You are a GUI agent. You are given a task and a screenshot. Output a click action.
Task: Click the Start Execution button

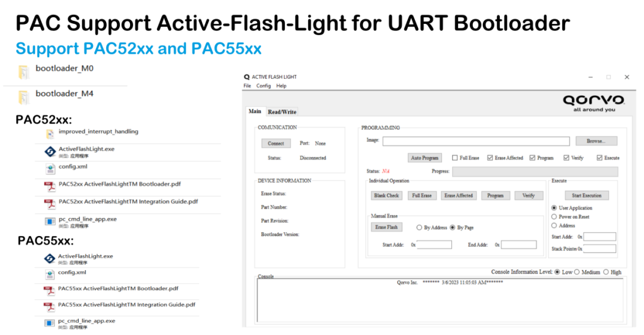pyautogui.click(x=587, y=196)
